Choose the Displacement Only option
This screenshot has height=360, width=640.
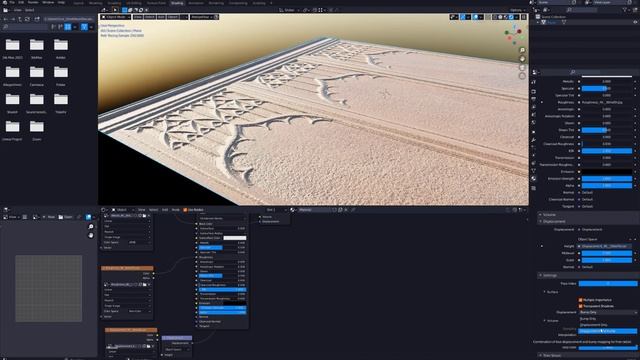tap(607, 325)
